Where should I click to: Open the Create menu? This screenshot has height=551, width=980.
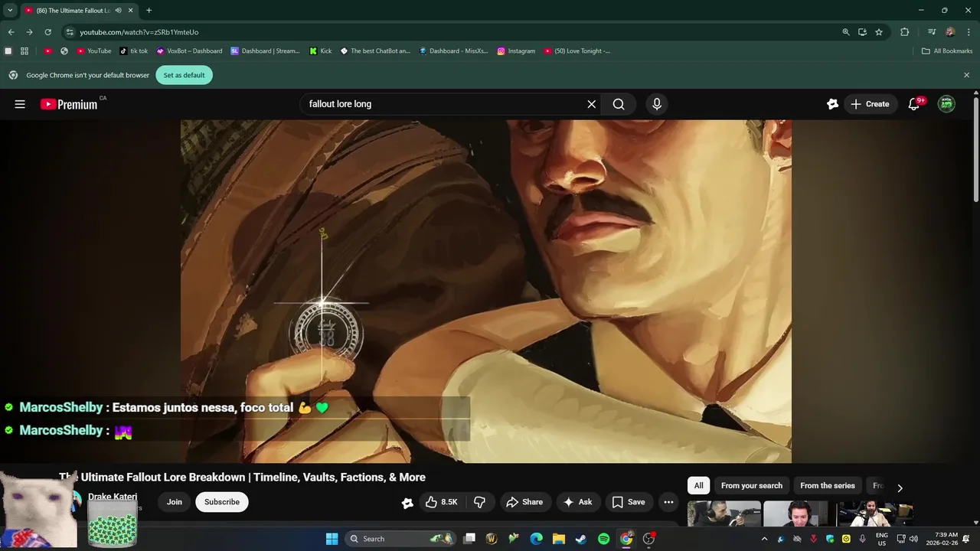point(871,104)
